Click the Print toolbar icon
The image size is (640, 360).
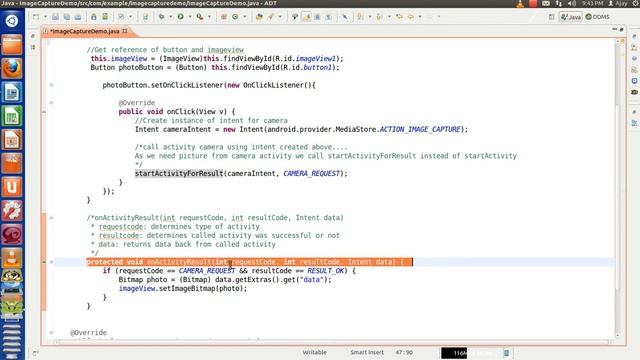tap(78, 17)
